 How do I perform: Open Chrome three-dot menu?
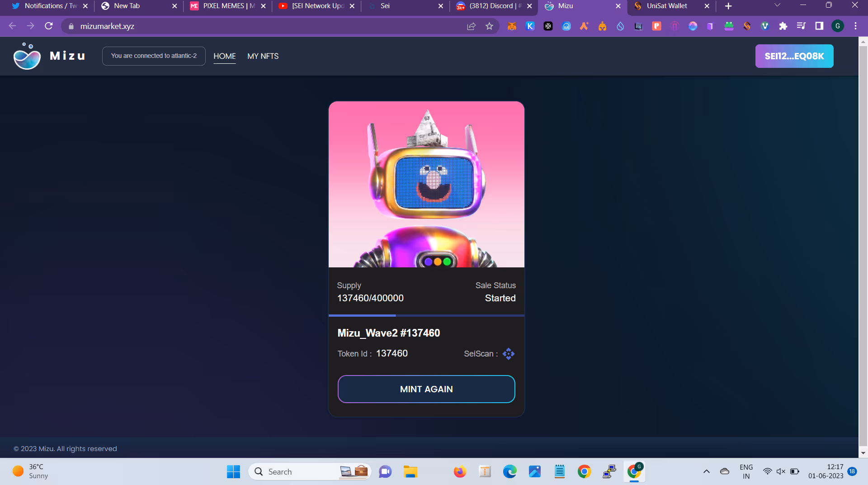tap(855, 26)
